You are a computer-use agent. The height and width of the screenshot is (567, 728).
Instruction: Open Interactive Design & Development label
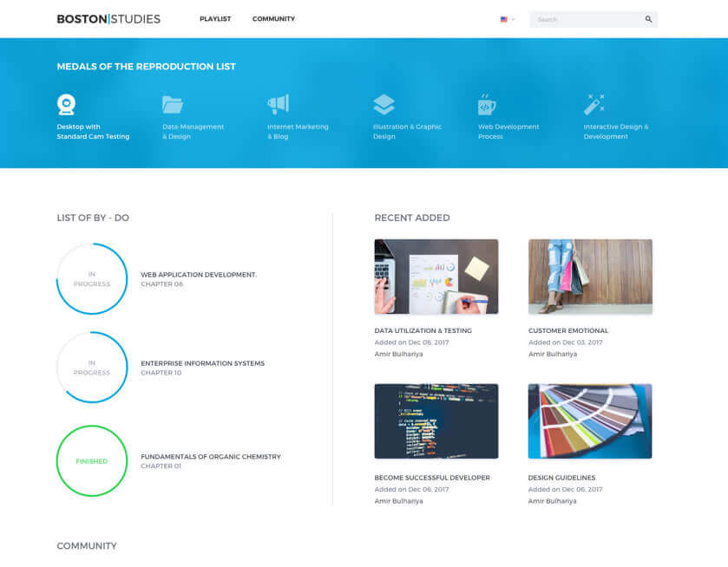pos(616,132)
